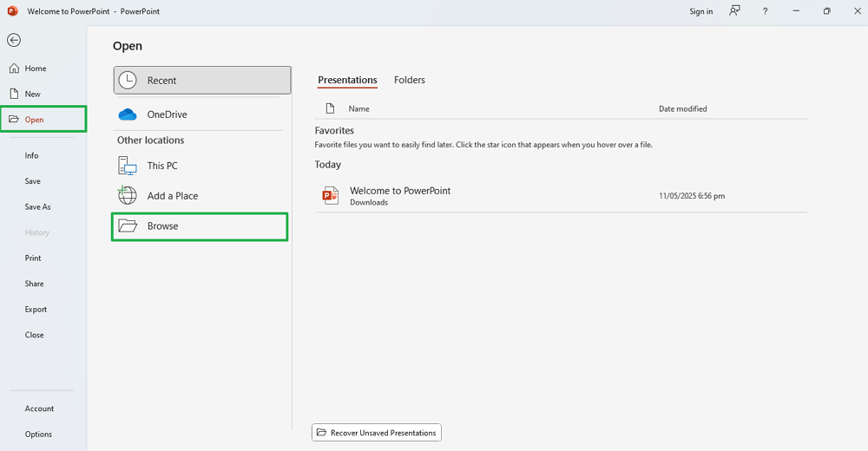Select Export in the sidebar
868x451 pixels.
pos(36,310)
